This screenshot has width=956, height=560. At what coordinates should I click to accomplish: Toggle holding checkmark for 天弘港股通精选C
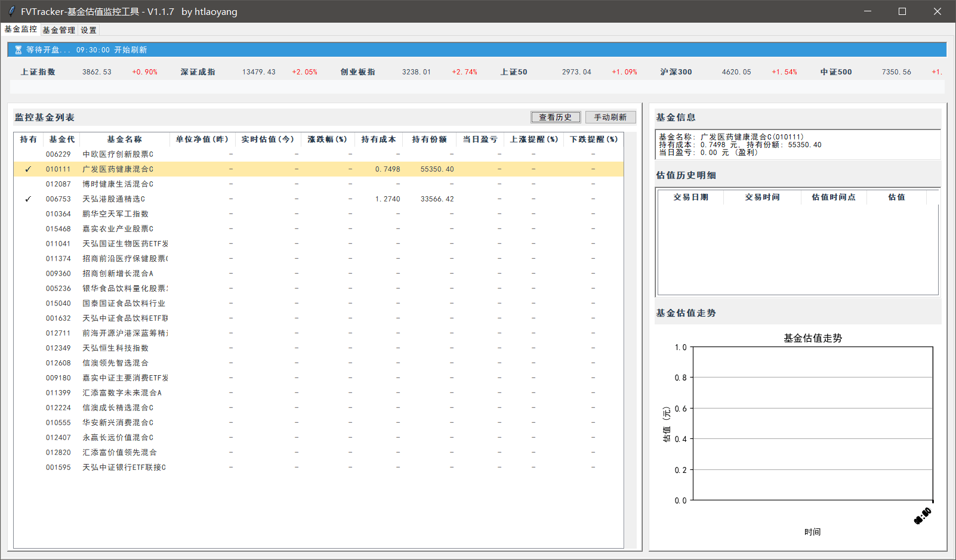point(28,199)
